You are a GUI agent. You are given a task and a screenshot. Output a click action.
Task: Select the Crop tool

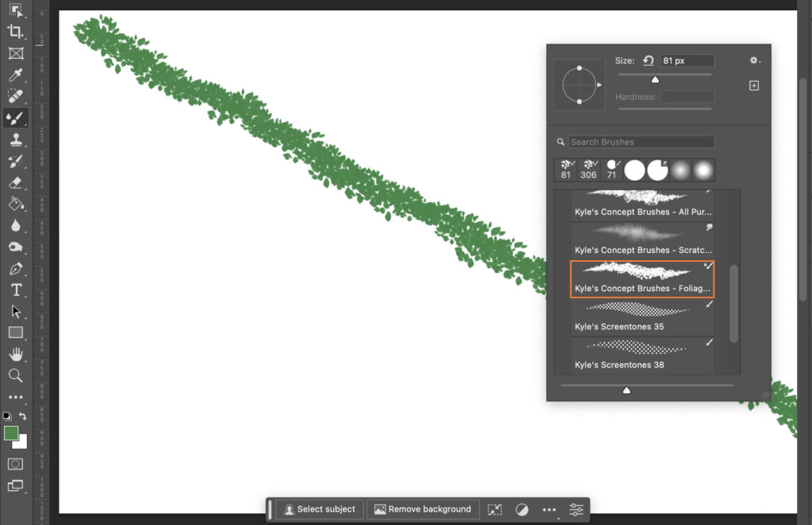[16, 33]
